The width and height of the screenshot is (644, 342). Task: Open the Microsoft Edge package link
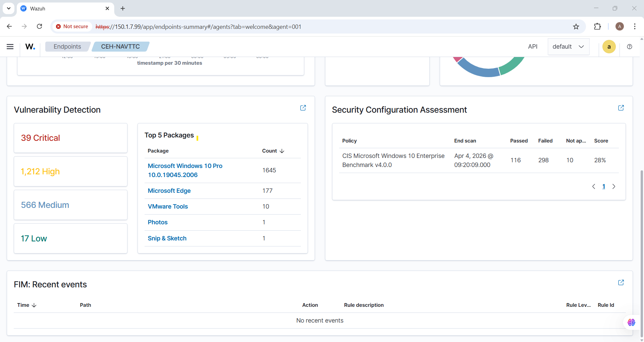pos(169,191)
